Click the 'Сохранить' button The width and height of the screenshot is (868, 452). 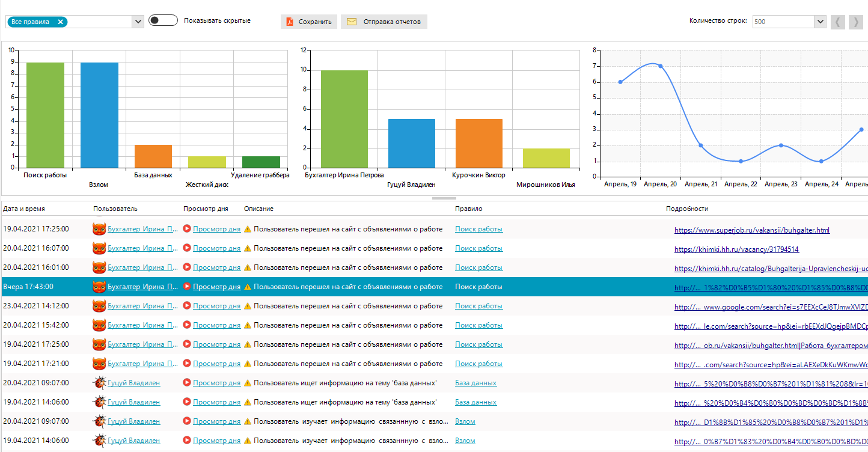tap(309, 22)
